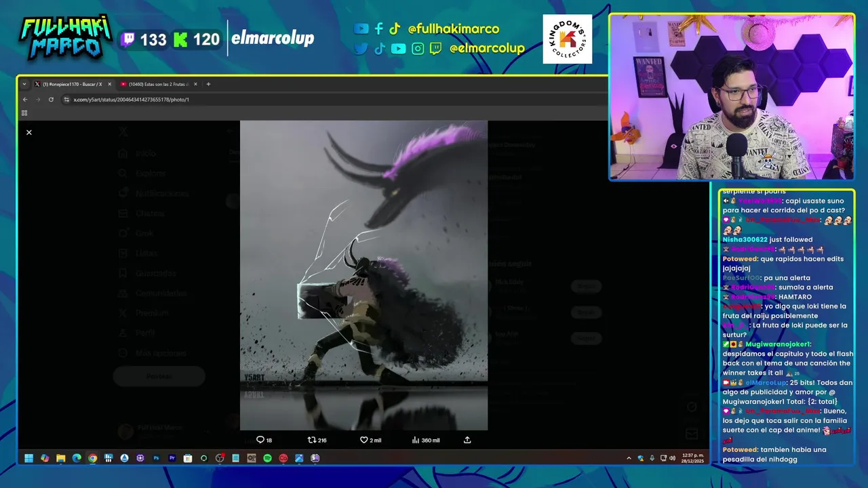This screenshot has height=488, width=868.
Task: Click the dimmed Grok sidebar item
Action: (x=137, y=233)
